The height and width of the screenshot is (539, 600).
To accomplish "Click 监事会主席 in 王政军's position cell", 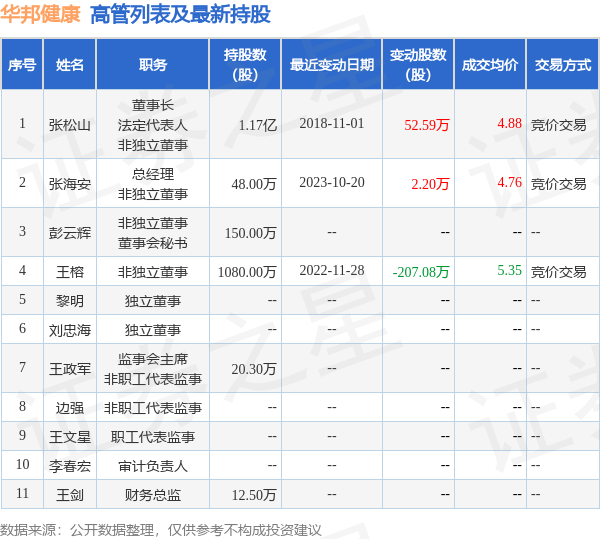I will pos(153,359).
